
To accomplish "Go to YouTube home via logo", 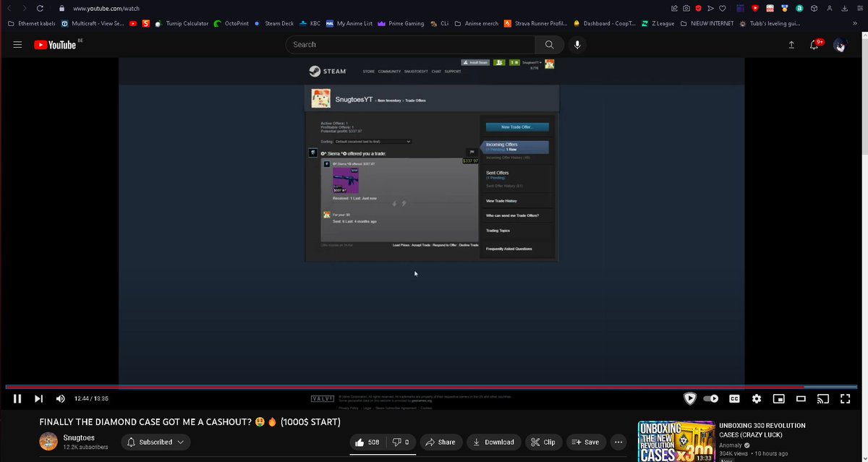I will coord(55,45).
